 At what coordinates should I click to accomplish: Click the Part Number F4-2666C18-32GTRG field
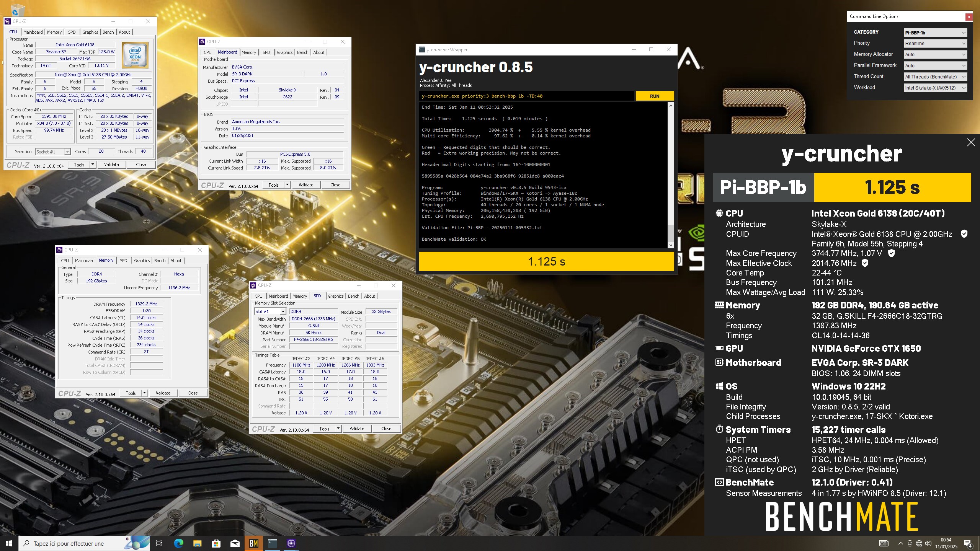[314, 339]
